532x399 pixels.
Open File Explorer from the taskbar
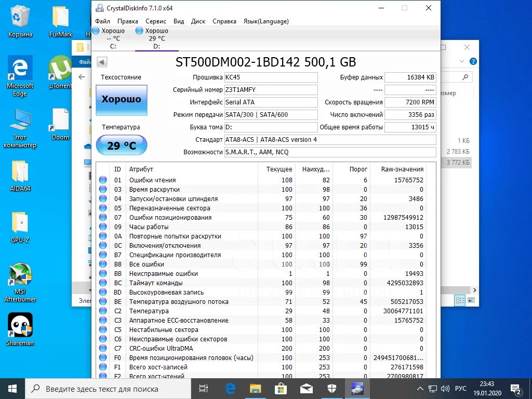pos(255,389)
